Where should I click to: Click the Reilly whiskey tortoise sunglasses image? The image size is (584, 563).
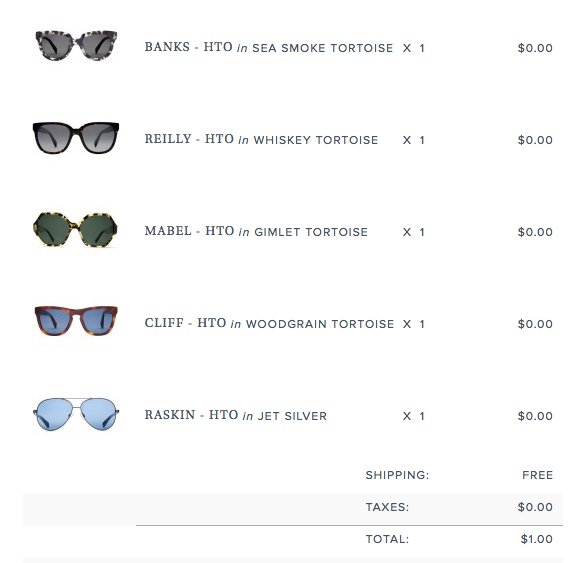(x=76, y=137)
